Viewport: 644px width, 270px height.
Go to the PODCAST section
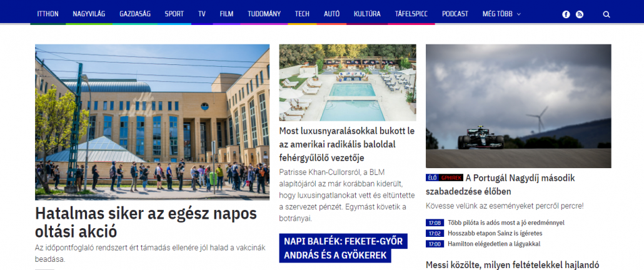[x=455, y=14]
